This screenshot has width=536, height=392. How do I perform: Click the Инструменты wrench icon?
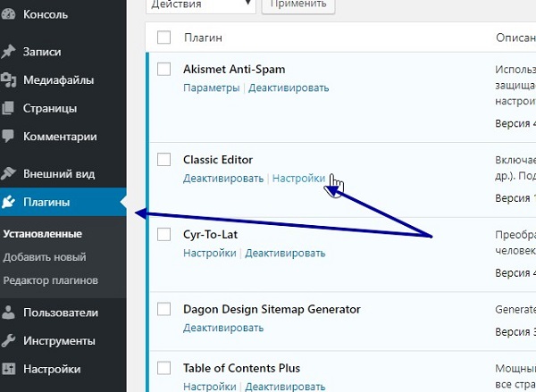[8, 341]
